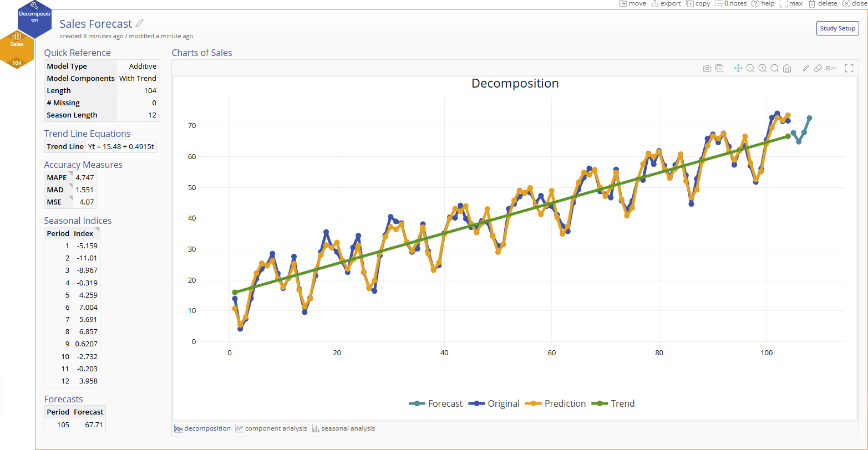The image size is (868, 450).
Task: Click the pencil draw tool in chart toolbar
Action: 806,68
